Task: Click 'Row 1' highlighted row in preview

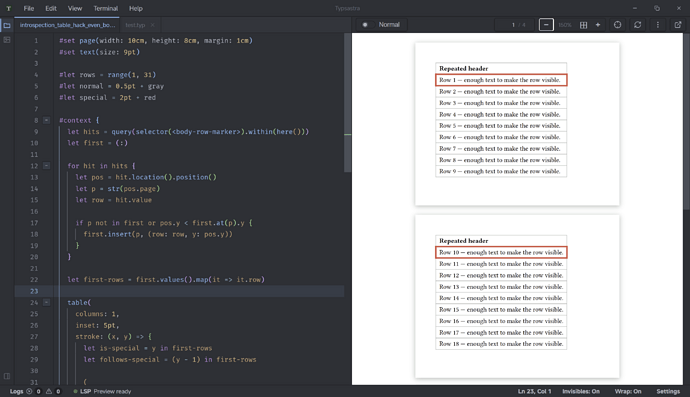Action: click(x=501, y=80)
